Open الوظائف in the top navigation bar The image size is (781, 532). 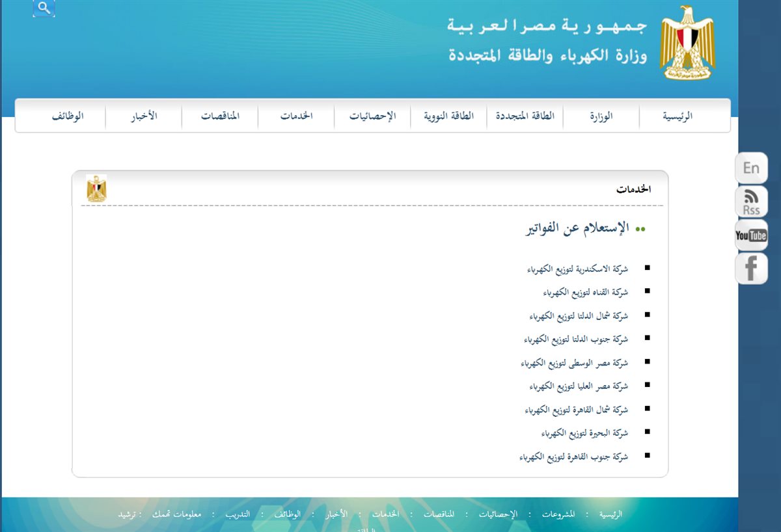click(68, 116)
